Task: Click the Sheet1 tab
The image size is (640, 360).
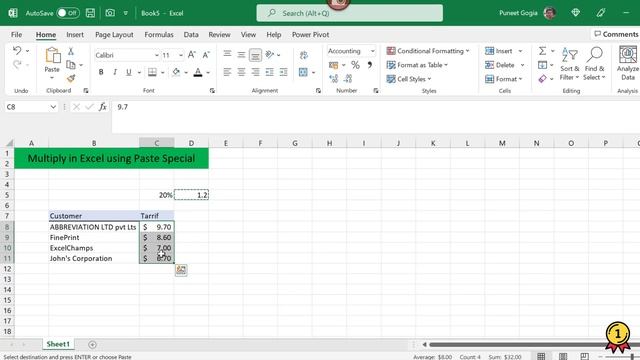Action: (58, 344)
